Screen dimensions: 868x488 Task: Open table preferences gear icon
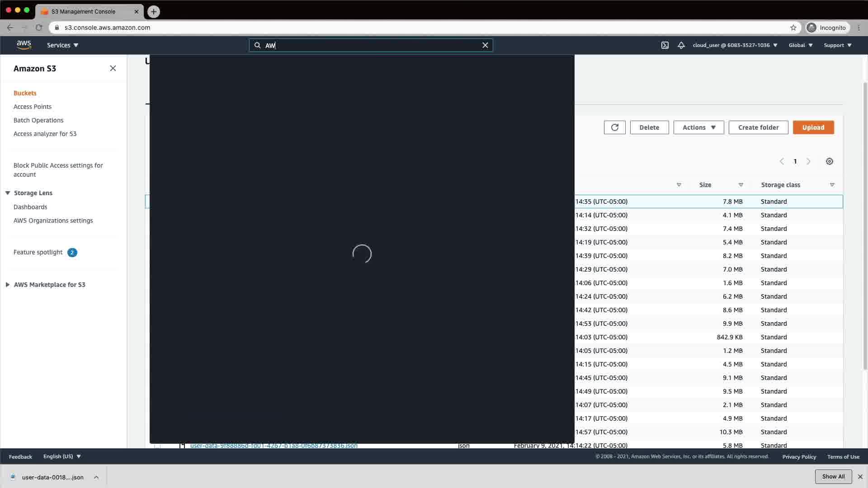[829, 161]
